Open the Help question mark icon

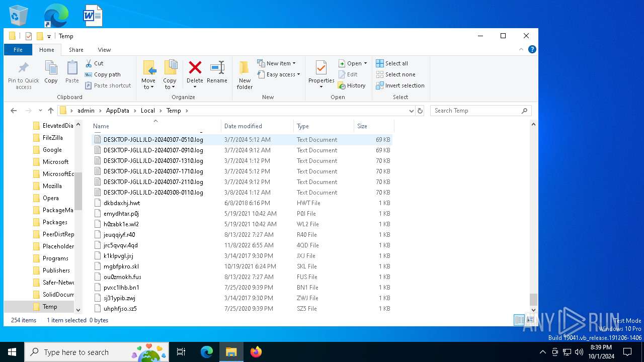[x=532, y=49]
